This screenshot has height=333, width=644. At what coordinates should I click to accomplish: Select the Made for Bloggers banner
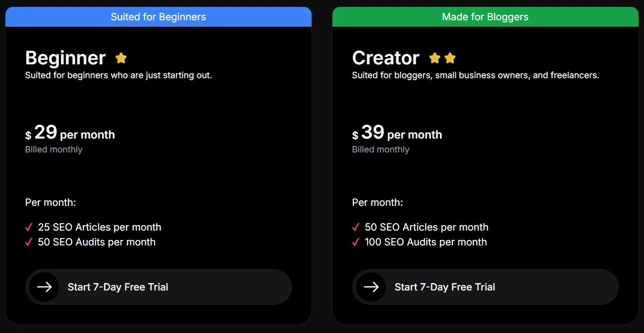point(485,16)
